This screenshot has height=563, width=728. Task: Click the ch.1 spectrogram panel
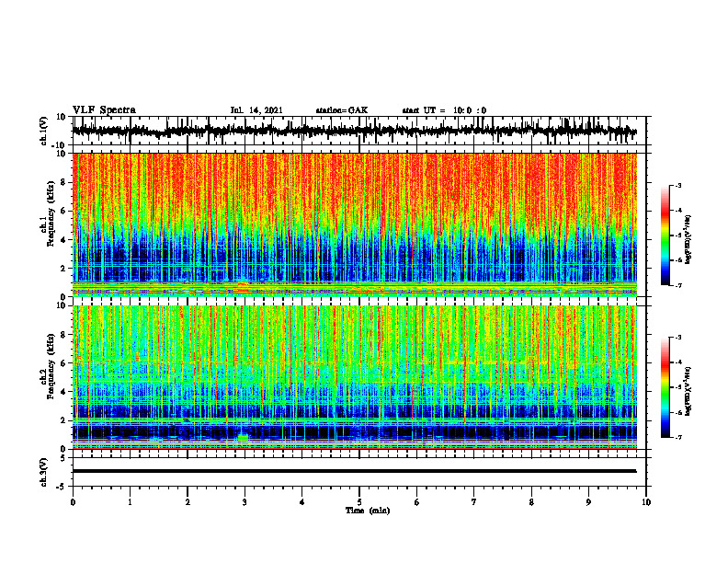pyautogui.click(x=354, y=224)
